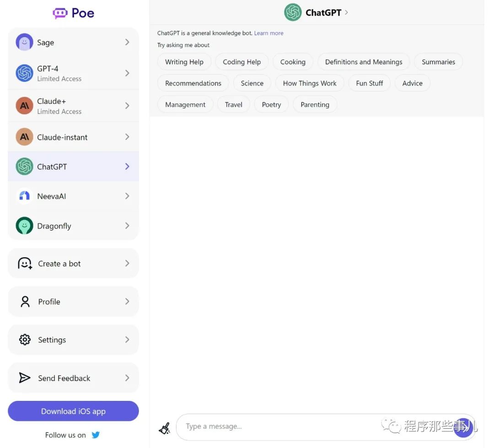Choose the Management suggestion chip
The height and width of the screenshot is (448, 494).
click(185, 105)
